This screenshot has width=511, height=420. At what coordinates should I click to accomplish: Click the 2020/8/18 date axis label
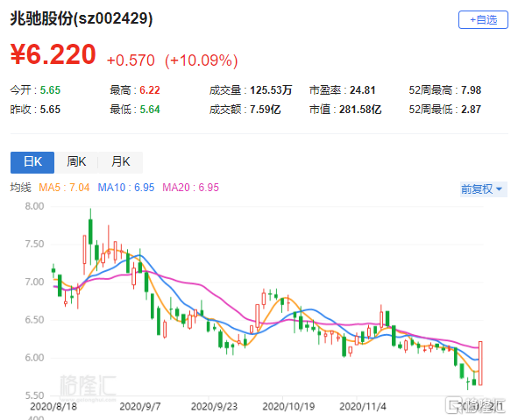[53, 407]
